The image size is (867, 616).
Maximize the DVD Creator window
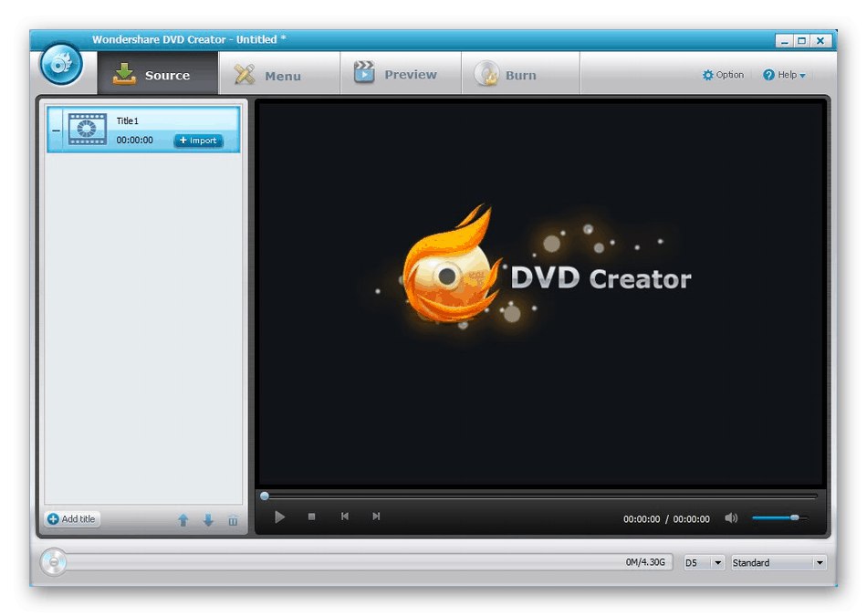click(x=802, y=41)
